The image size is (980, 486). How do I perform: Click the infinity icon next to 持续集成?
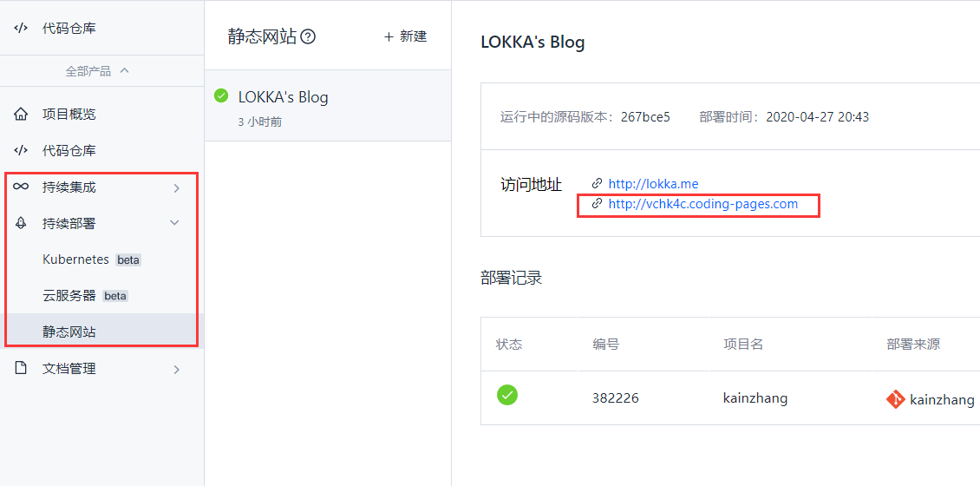[21, 187]
